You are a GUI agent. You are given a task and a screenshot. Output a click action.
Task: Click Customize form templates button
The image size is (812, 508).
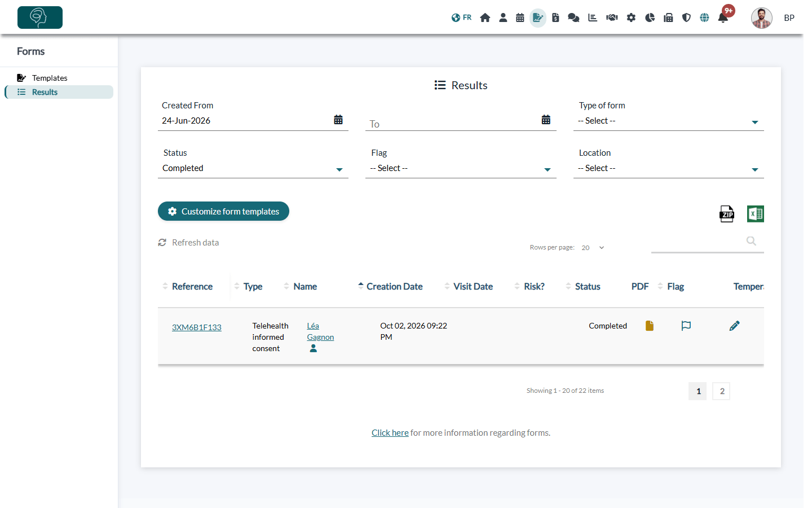(x=223, y=211)
